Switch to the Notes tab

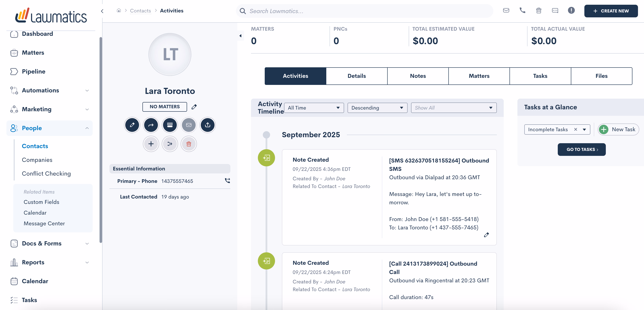pyautogui.click(x=418, y=76)
